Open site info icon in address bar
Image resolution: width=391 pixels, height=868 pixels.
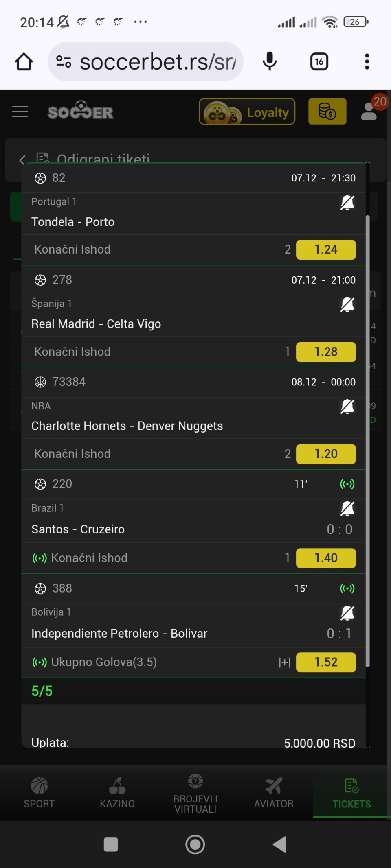pos(64,62)
